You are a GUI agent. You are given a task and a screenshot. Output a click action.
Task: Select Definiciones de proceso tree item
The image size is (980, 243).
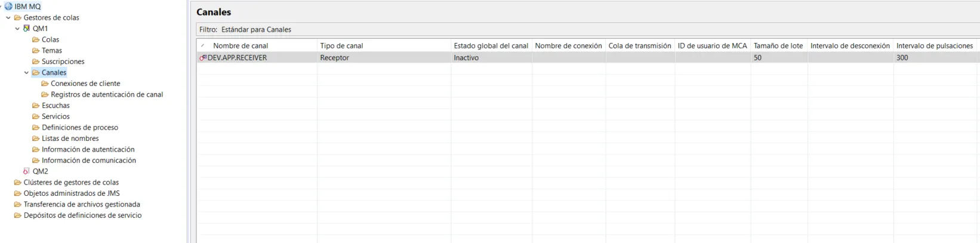tap(80, 128)
